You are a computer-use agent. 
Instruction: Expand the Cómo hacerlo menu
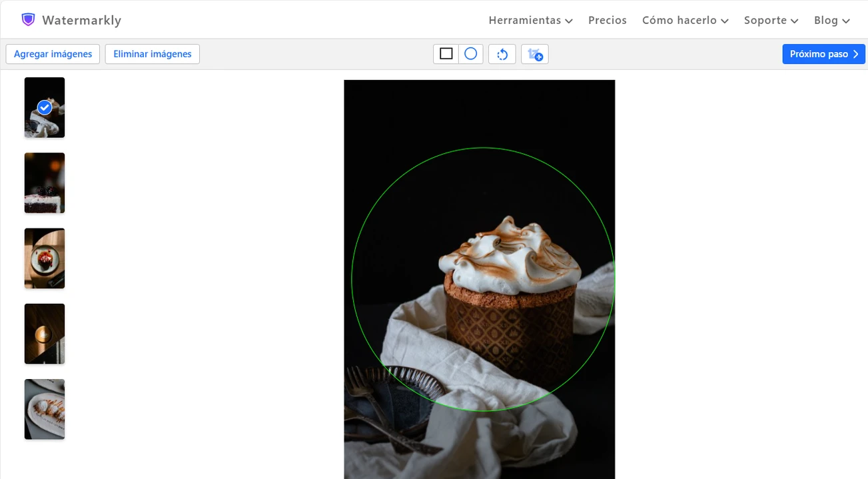coord(685,20)
